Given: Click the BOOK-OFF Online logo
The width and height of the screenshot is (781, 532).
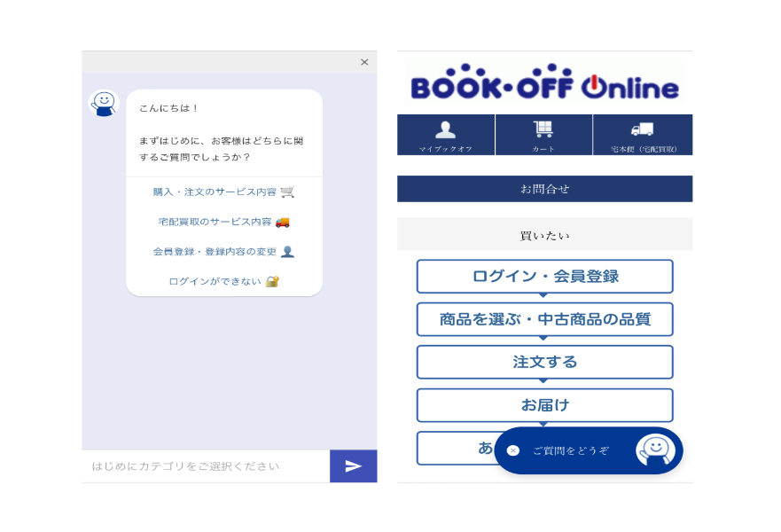Looking at the screenshot, I should (x=544, y=82).
